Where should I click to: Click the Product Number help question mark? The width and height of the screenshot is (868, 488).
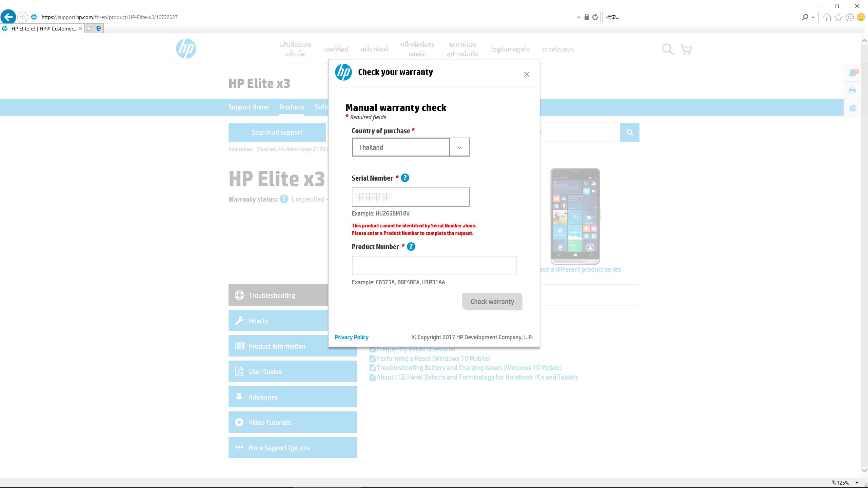(x=411, y=247)
